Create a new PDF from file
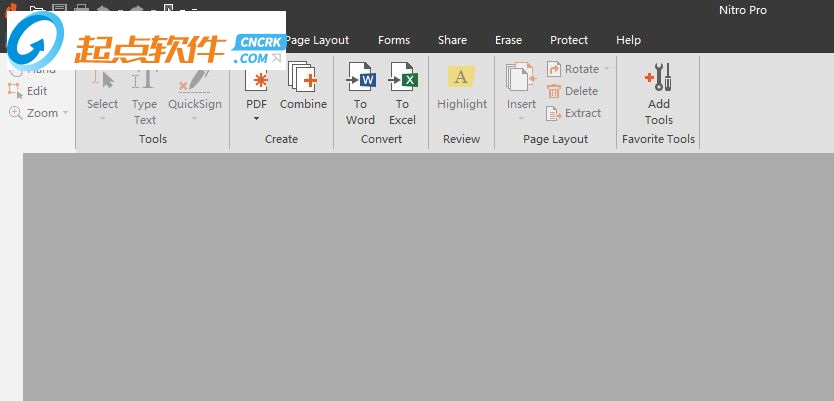 point(256,88)
